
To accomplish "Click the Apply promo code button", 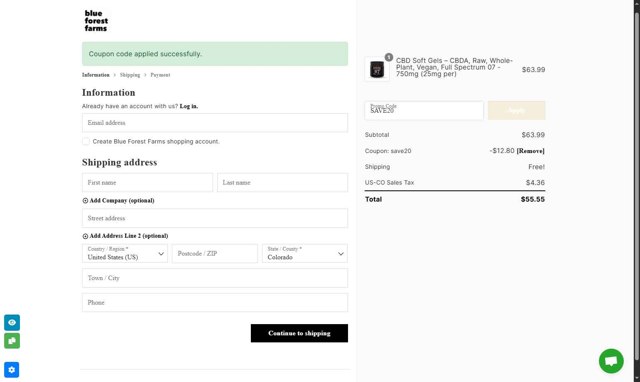I will pos(517,111).
